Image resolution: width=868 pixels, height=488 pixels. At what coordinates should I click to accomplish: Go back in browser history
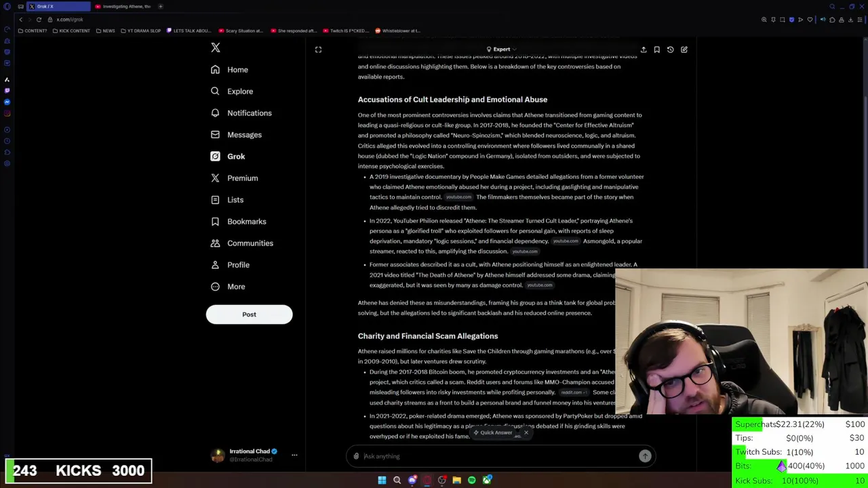tap(20, 20)
